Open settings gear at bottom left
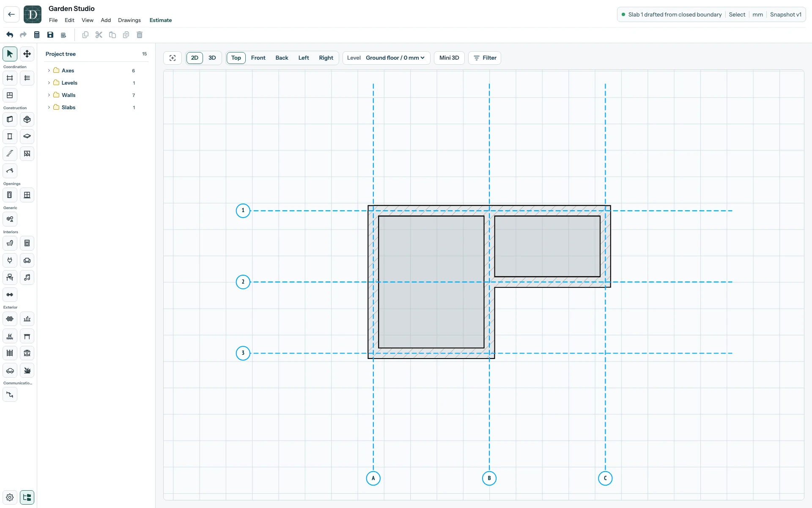 (x=10, y=497)
